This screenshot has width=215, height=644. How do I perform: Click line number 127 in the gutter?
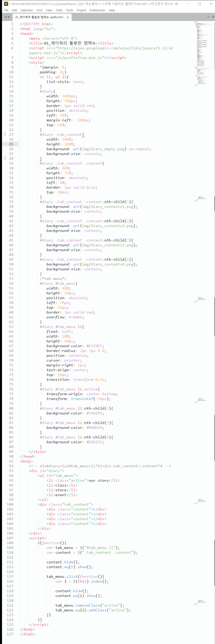[x=10, y=634]
